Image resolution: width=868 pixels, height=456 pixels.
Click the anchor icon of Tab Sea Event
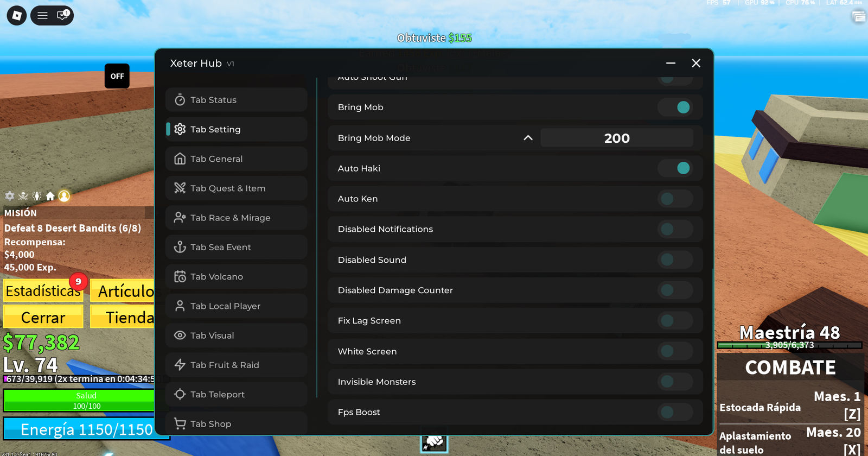coord(180,247)
